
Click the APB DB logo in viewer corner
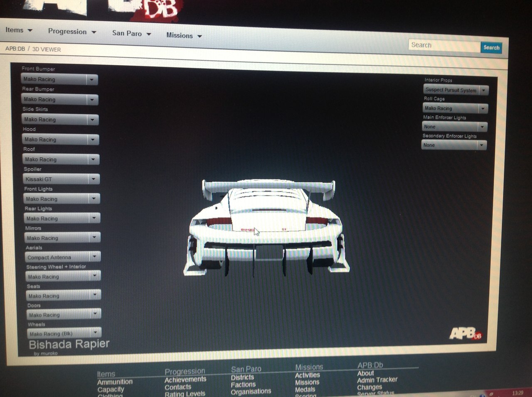[x=465, y=333]
